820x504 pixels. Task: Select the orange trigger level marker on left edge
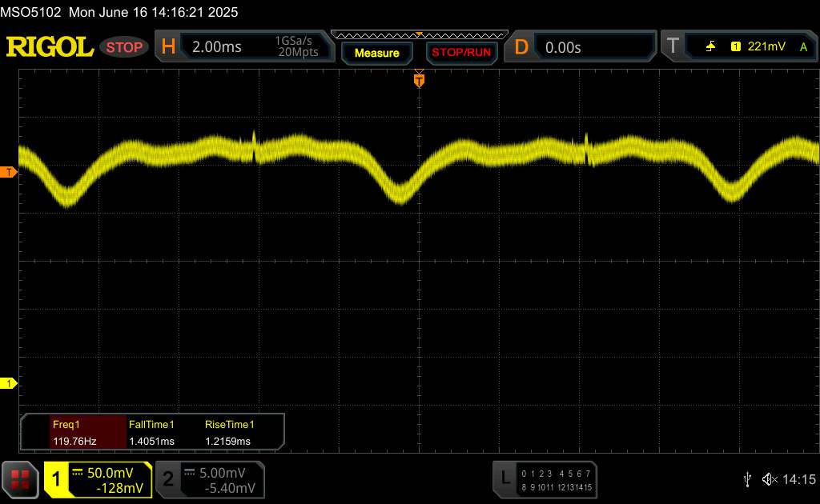tap(8, 172)
